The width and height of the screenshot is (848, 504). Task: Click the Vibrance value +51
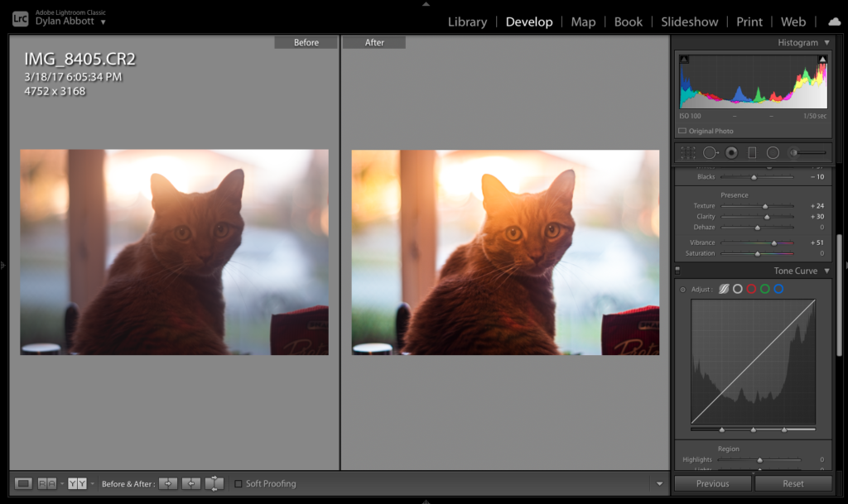pos(817,242)
